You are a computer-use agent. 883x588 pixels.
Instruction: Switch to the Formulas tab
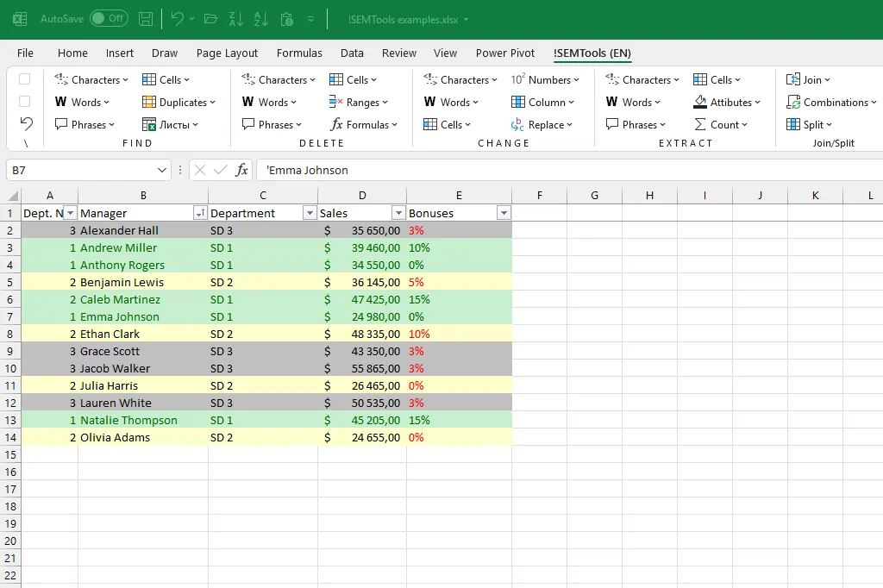(299, 53)
